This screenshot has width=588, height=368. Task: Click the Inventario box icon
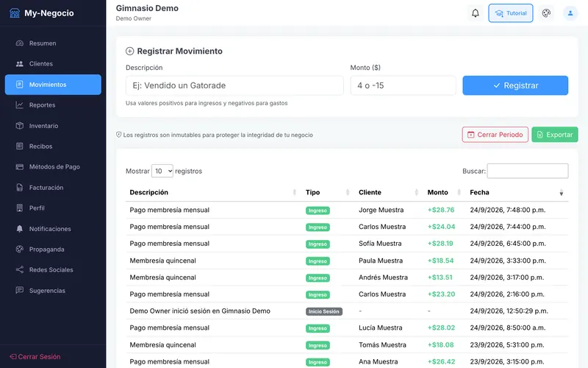tap(20, 126)
